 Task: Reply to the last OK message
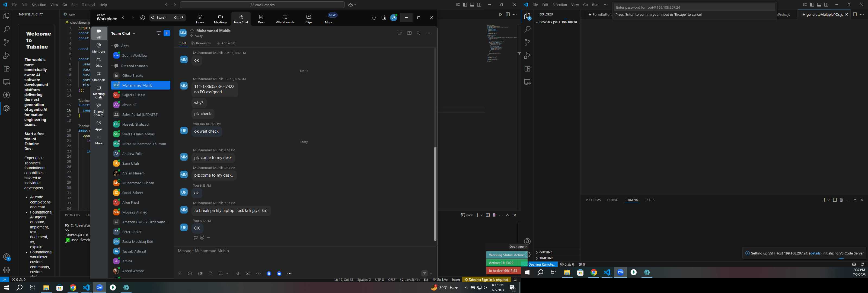pyautogui.click(x=195, y=238)
